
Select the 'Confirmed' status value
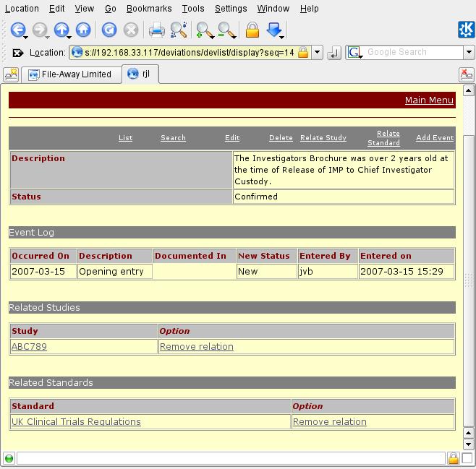[256, 197]
